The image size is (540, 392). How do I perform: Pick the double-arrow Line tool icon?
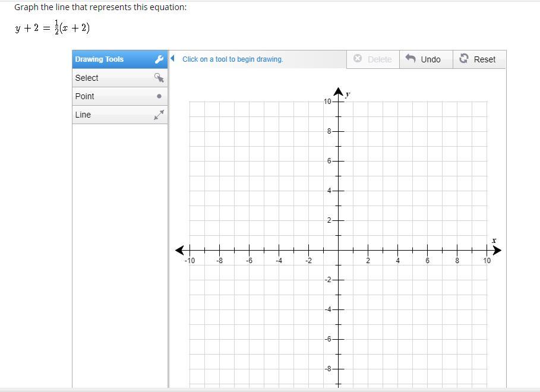(159, 115)
